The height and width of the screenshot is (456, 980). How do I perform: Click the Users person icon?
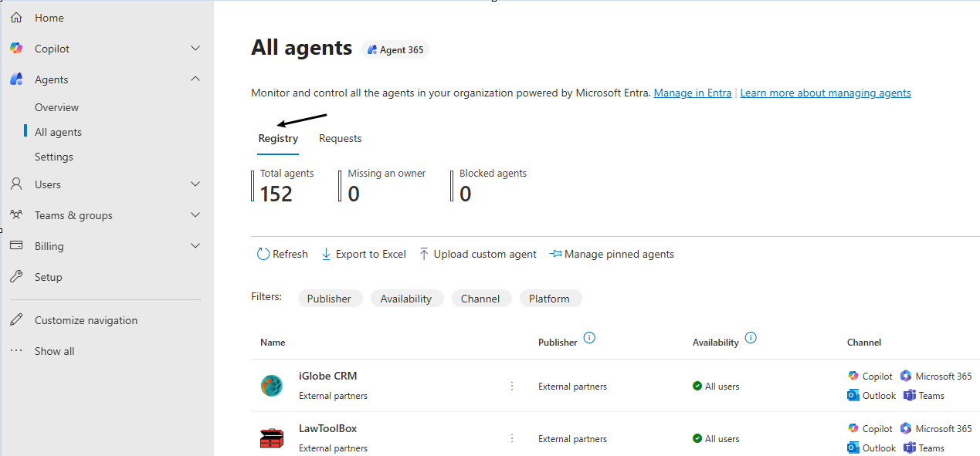point(16,184)
